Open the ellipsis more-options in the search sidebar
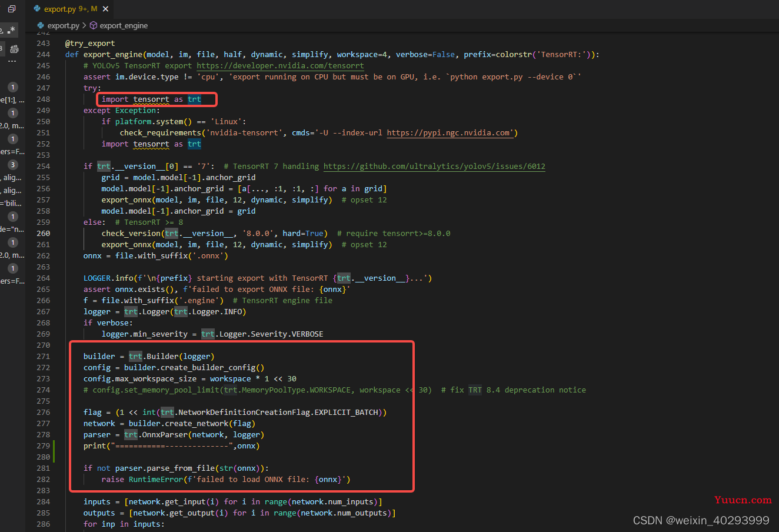The image size is (779, 532). [x=12, y=62]
